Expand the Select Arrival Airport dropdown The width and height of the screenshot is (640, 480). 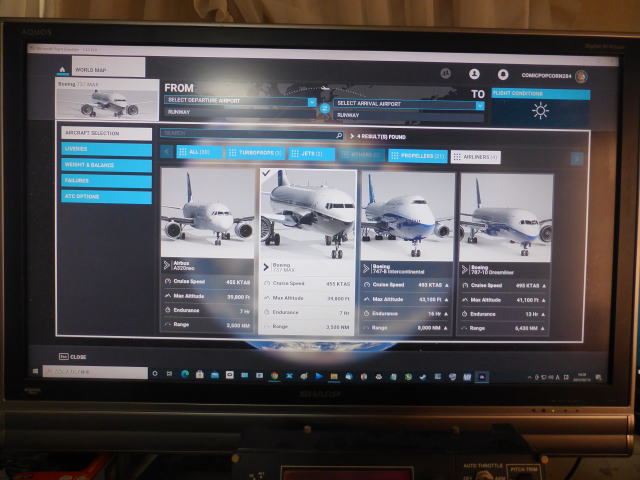pos(409,103)
